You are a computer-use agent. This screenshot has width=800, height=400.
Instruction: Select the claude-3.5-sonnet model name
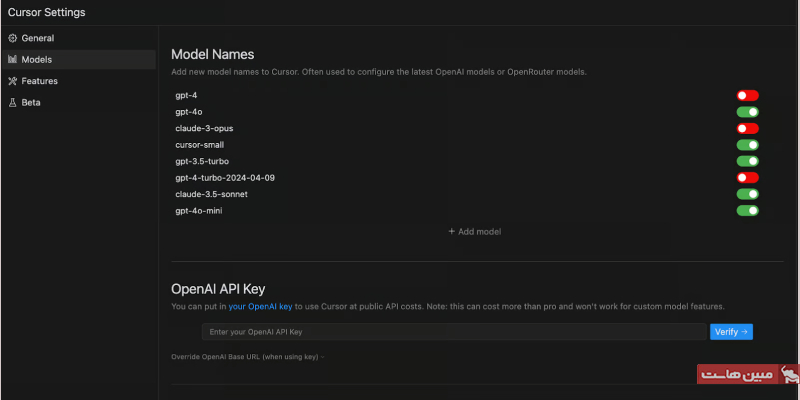click(211, 194)
